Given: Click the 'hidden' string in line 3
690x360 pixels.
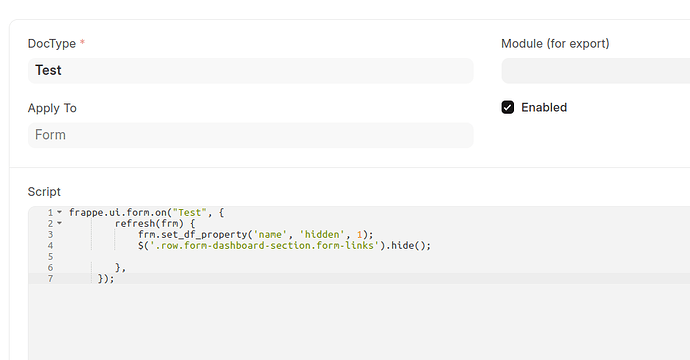Looking at the screenshot, I should 322,235.
